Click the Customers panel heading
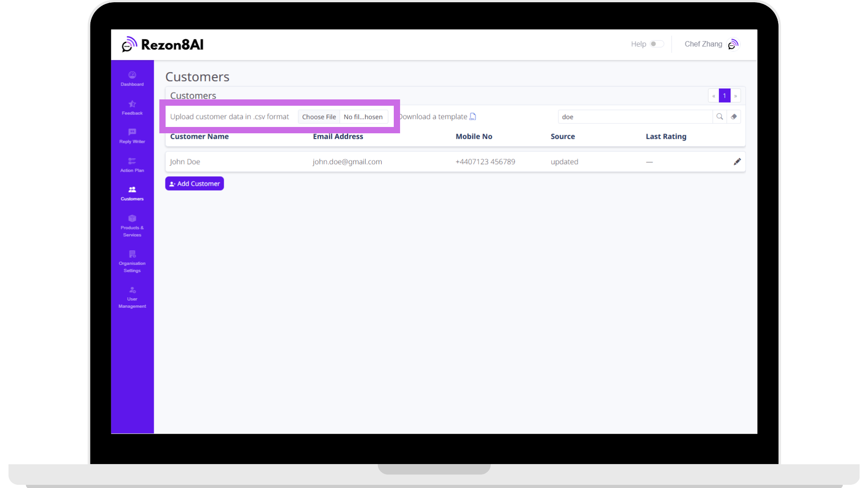This screenshot has height=488, width=868. 193,95
